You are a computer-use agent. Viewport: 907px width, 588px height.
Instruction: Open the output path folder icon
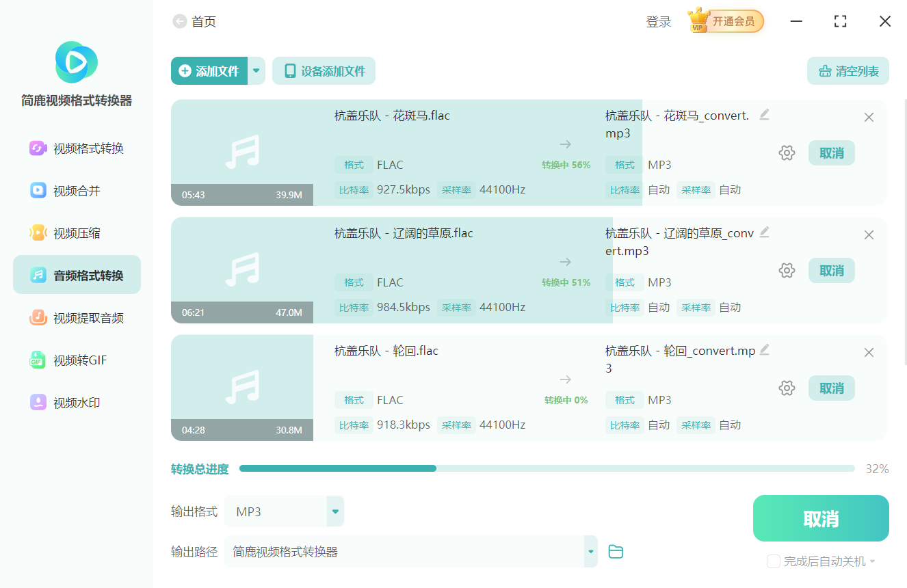click(x=615, y=552)
